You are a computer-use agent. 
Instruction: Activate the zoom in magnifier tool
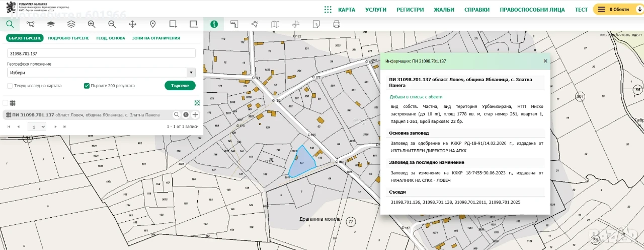pyautogui.click(x=92, y=24)
